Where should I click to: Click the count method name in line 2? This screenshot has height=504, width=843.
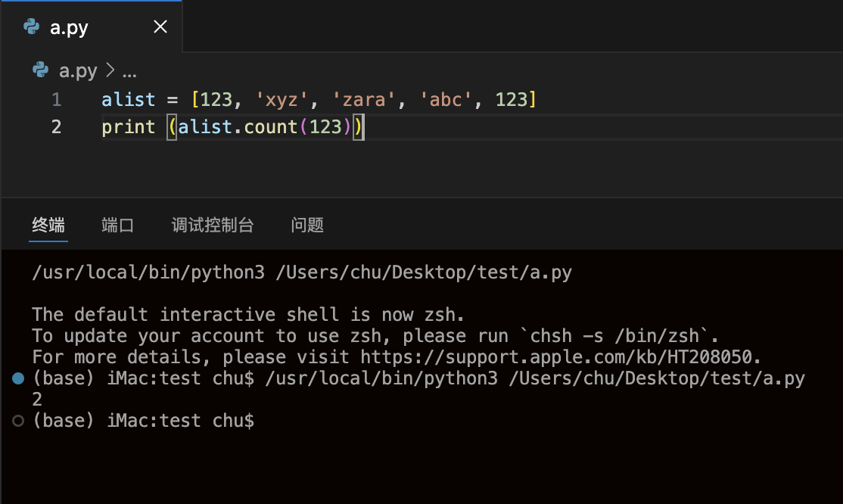(271, 127)
